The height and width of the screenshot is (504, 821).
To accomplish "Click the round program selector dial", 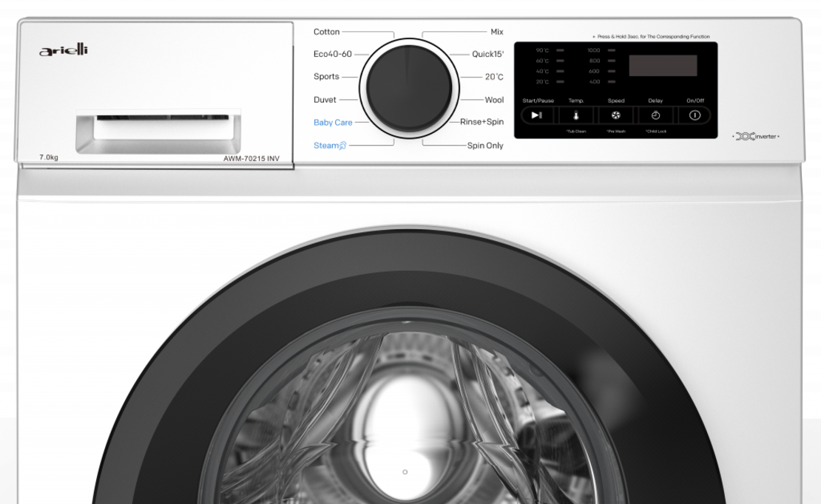I will click(x=409, y=88).
